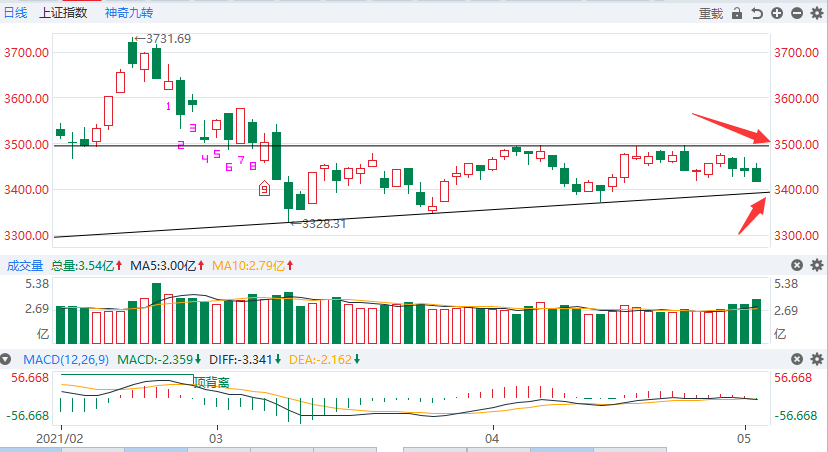Click the undo arrow icon
Viewport: 828px width, 452px height.
click(x=757, y=13)
